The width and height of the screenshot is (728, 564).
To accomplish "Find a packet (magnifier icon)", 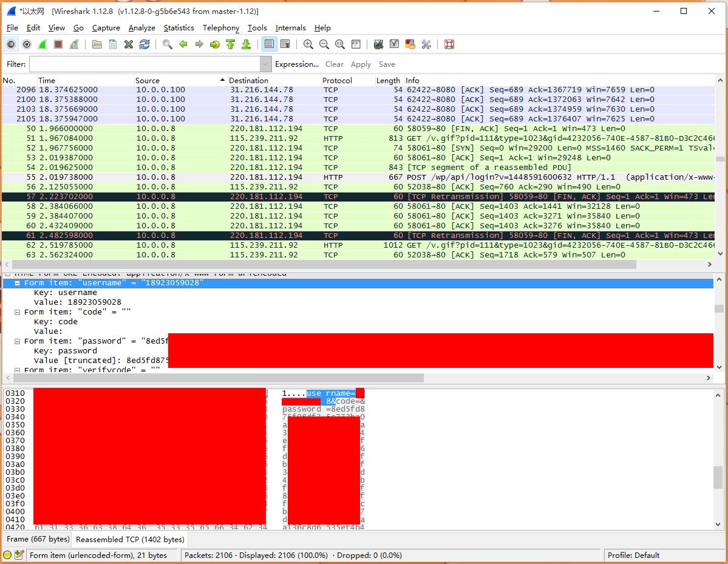I will point(168,44).
